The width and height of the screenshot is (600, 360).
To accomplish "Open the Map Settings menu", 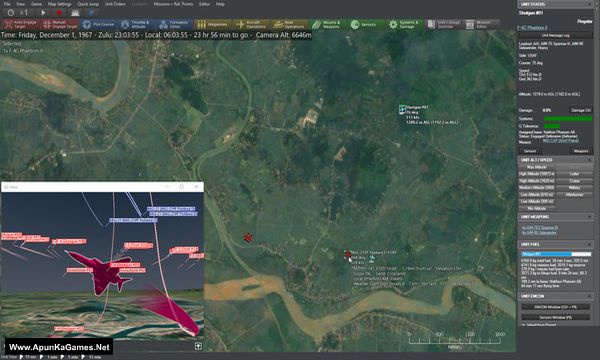I will pos(59,4).
